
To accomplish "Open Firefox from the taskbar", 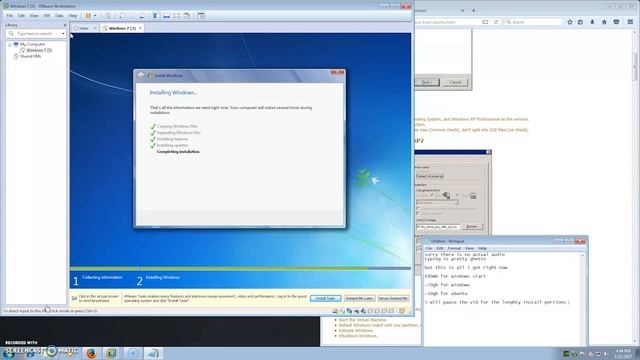I will [x=91, y=353].
